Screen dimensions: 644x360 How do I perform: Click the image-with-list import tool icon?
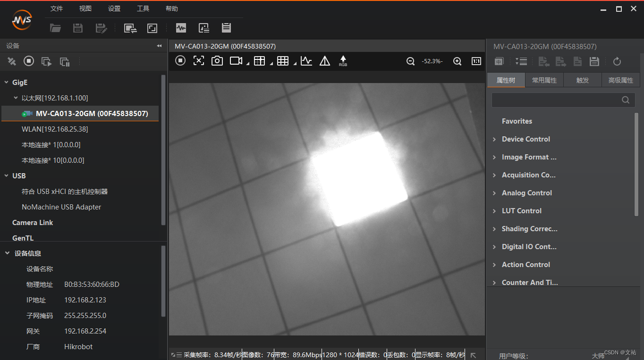click(x=204, y=28)
